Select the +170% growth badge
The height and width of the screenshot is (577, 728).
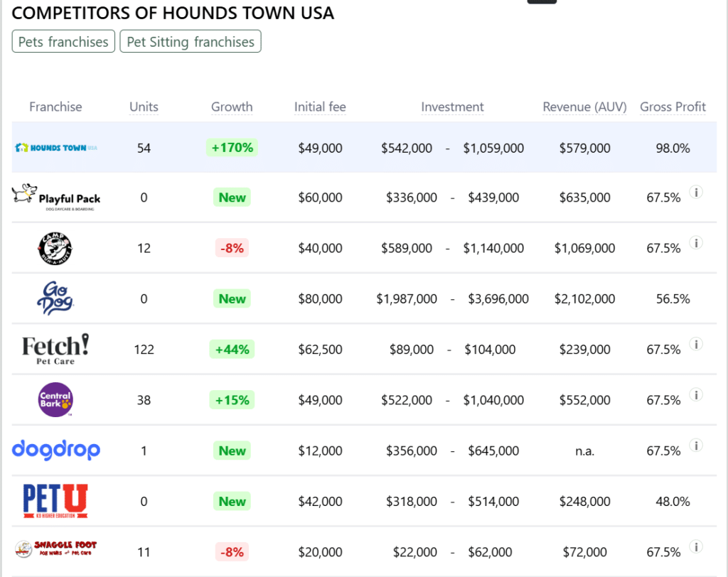232,148
